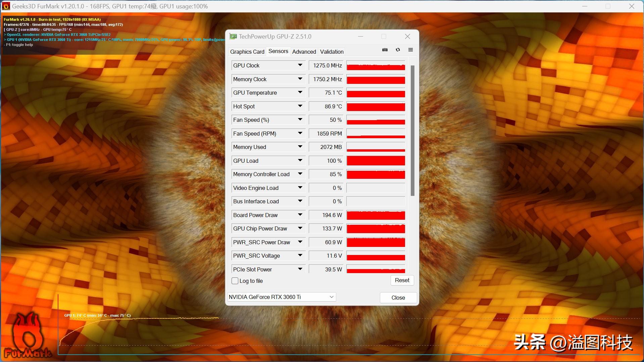Image resolution: width=644 pixels, height=362 pixels.
Task: Enable the Log to file checkbox
Action: coord(235,281)
